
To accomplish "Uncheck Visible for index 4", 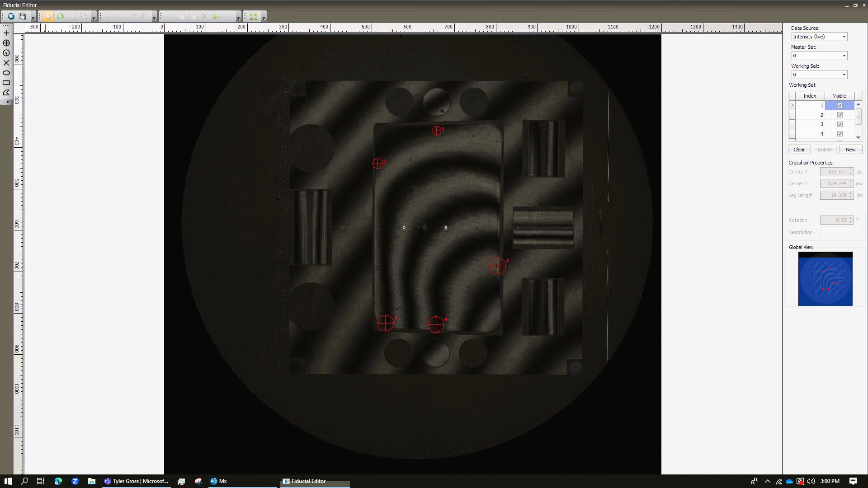I will coord(840,134).
